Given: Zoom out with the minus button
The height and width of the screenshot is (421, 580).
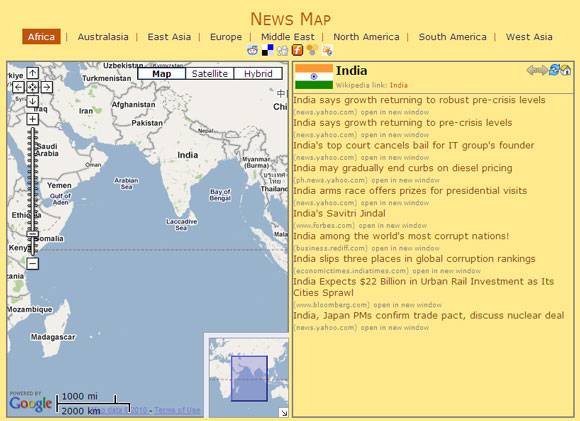Looking at the screenshot, I should [33, 264].
